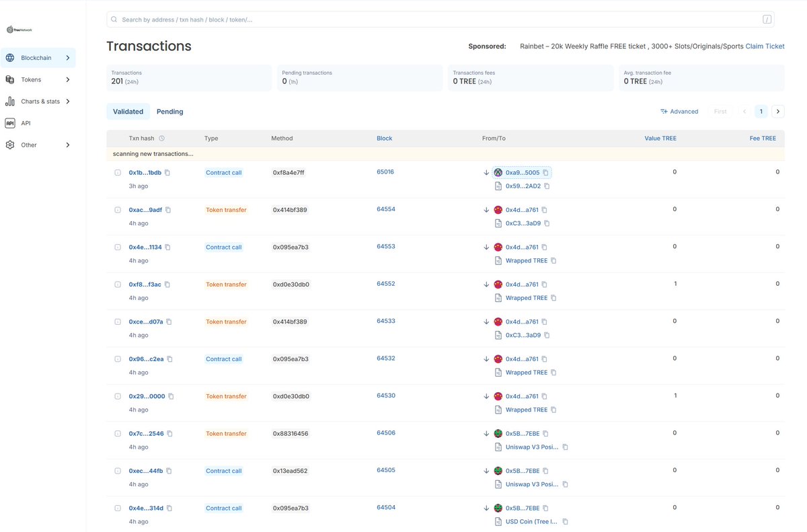Sort by Fee TREE column

click(x=763, y=139)
